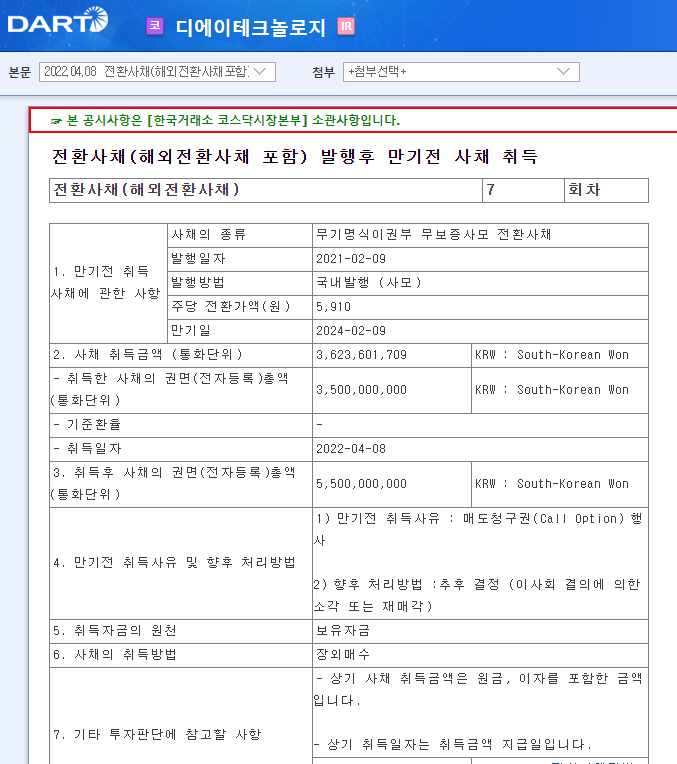677x764 pixels.
Task: Click the '회차' cell
Action: (x=606, y=190)
